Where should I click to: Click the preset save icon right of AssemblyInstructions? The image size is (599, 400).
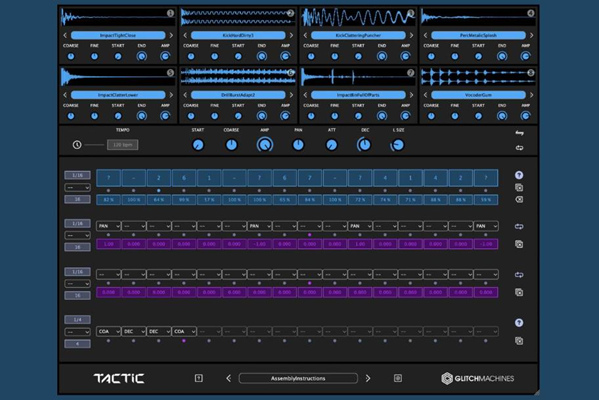point(398,378)
